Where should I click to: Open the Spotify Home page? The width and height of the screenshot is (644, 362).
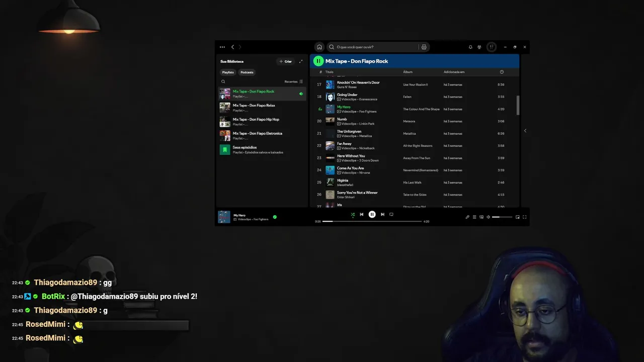(x=319, y=47)
